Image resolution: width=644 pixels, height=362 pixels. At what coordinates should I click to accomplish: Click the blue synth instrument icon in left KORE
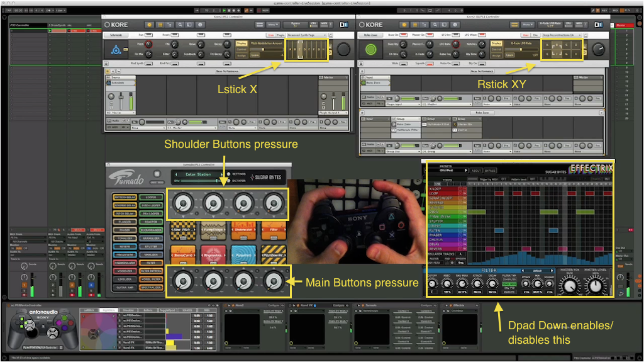tap(116, 50)
